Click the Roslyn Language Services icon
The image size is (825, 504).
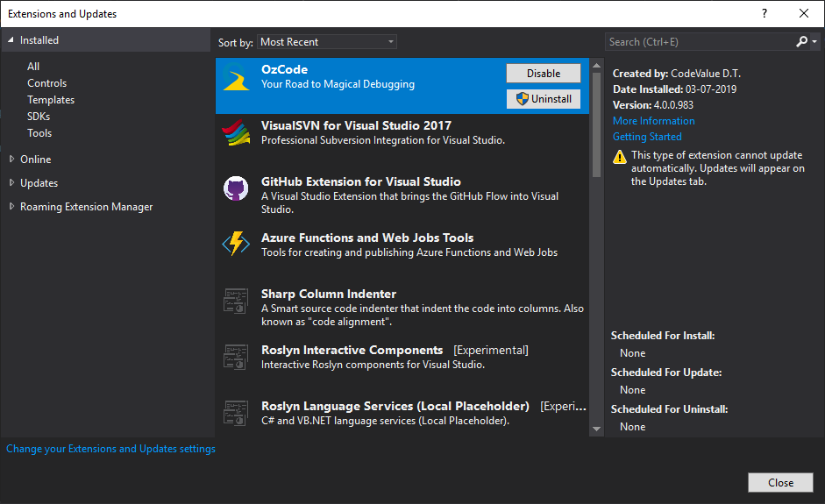236,413
